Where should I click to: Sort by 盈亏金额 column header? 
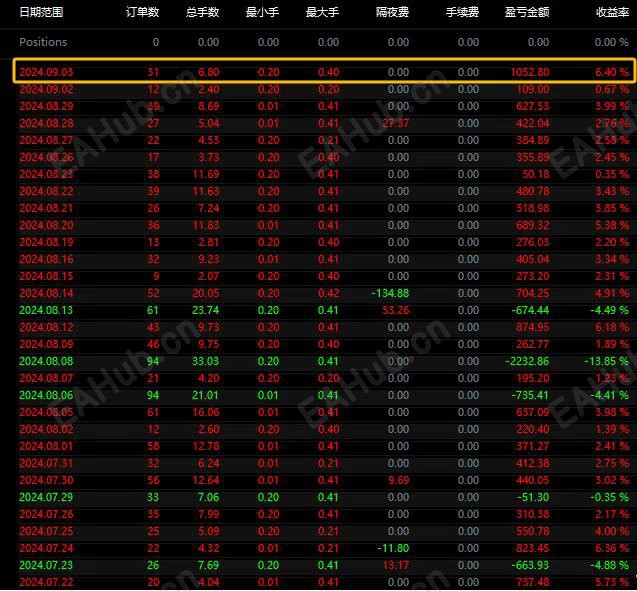527,12
